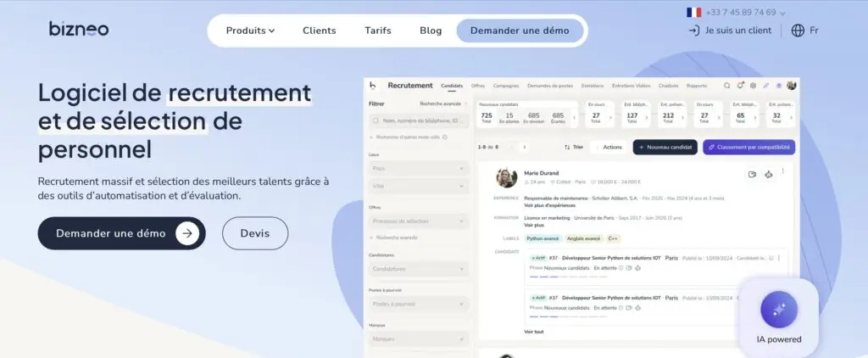Open three-dot menu of the first #37 application
The image size is (868, 358).
[779, 258]
